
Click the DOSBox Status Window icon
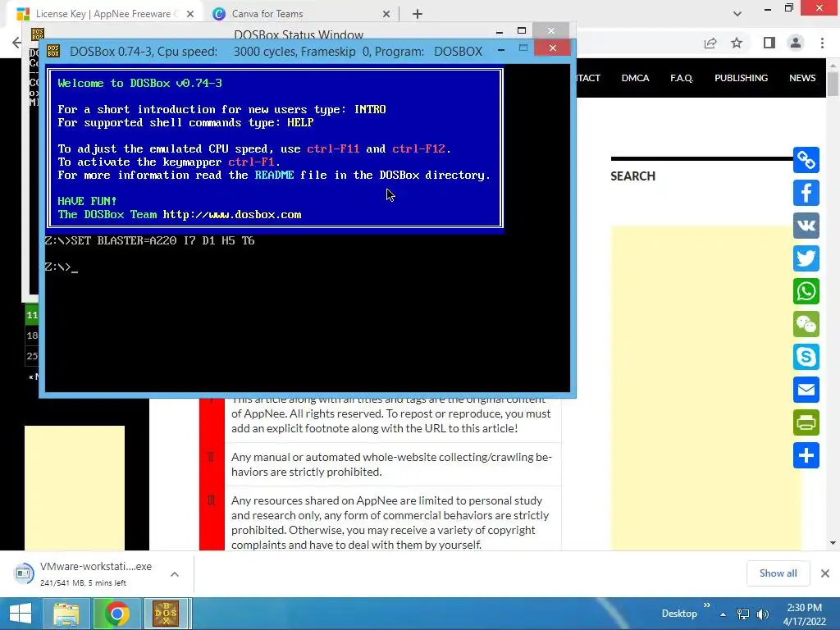click(x=38, y=34)
